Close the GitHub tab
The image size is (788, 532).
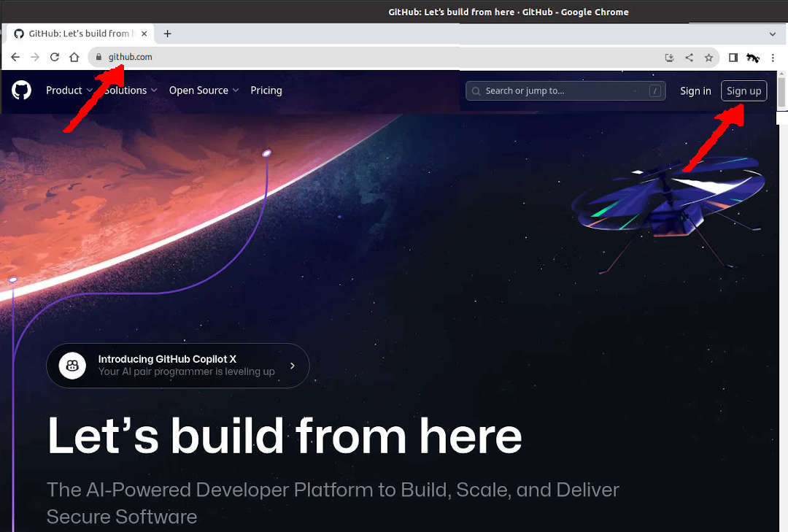pyautogui.click(x=144, y=34)
